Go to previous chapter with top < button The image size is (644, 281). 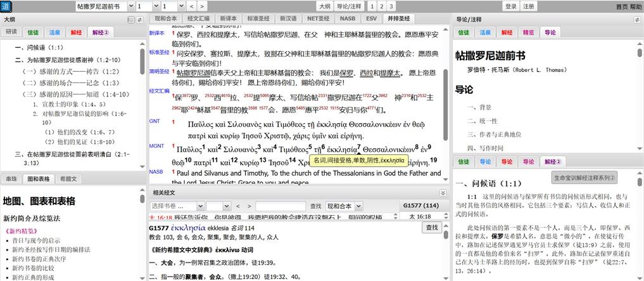pyautogui.click(x=192, y=6)
